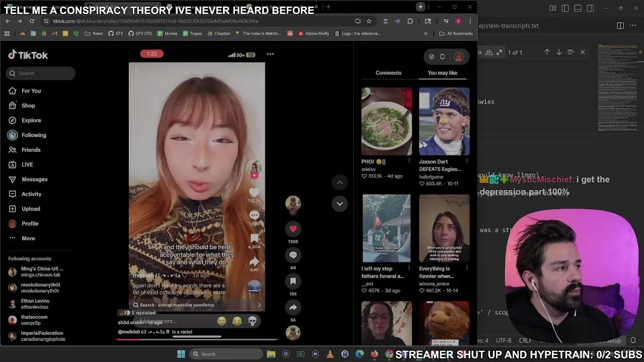
Task: Show more bookmarks with chevron
Action: point(426,34)
